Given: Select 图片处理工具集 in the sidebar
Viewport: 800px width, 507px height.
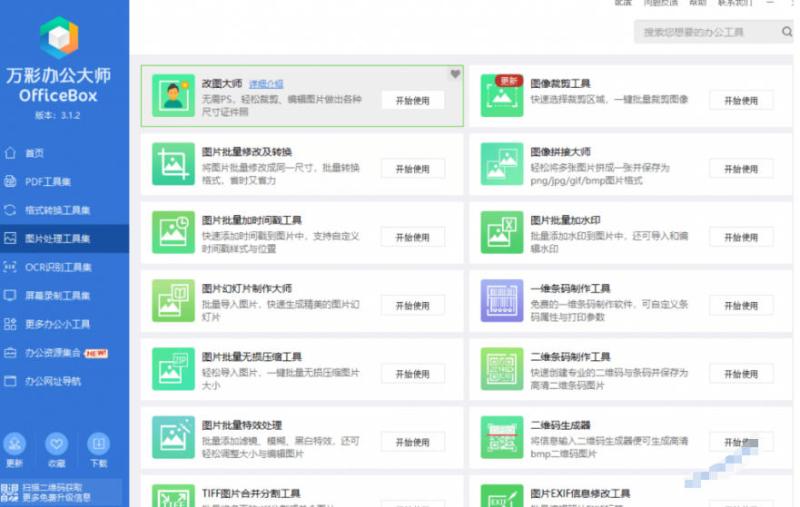Looking at the screenshot, I should click(x=64, y=238).
